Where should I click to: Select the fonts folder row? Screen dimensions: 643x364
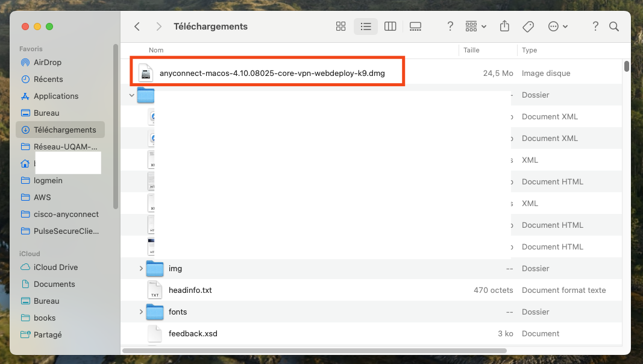coord(371,312)
